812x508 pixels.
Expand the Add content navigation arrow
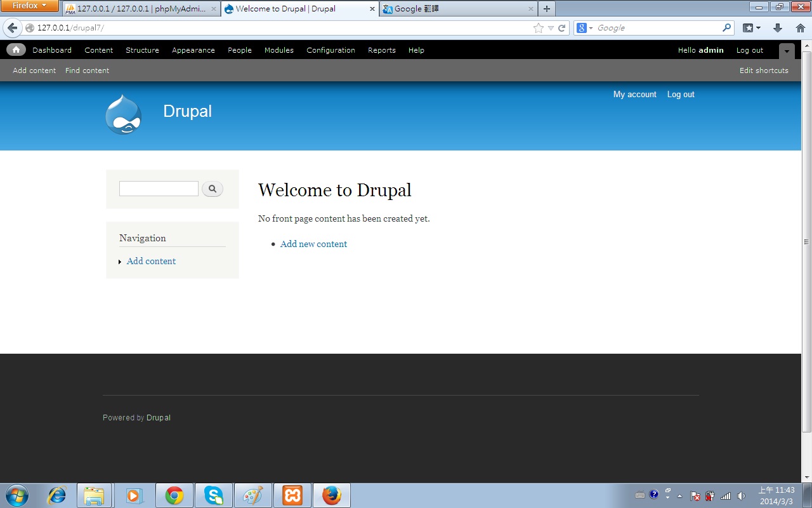point(120,262)
